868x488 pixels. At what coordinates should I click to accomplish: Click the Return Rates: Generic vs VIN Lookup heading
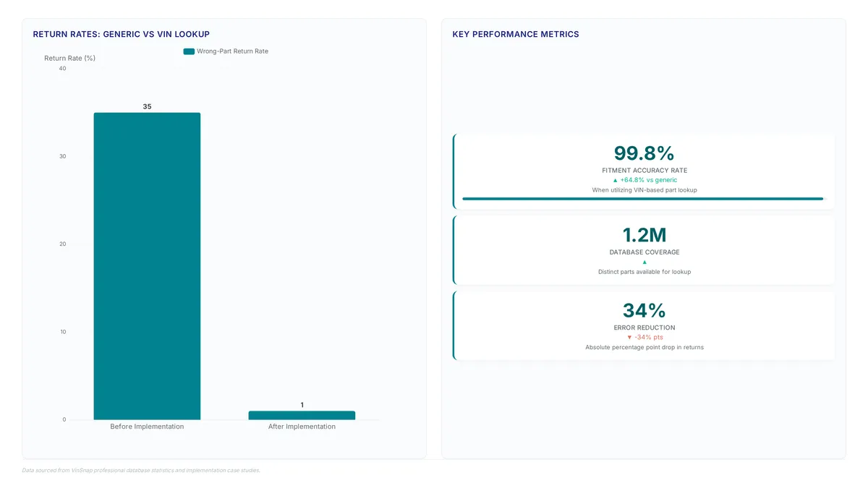pos(122,34)
